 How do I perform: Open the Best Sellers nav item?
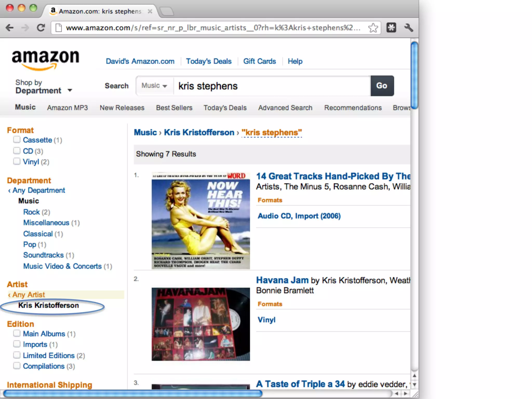[174, 108]
